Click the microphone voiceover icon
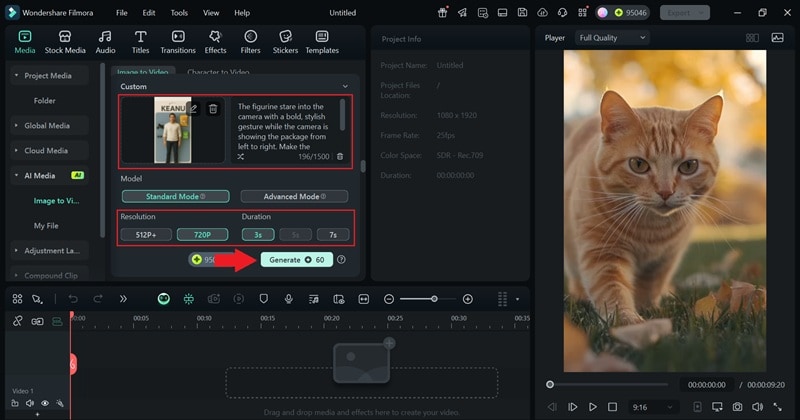 [x=289, y=299]
